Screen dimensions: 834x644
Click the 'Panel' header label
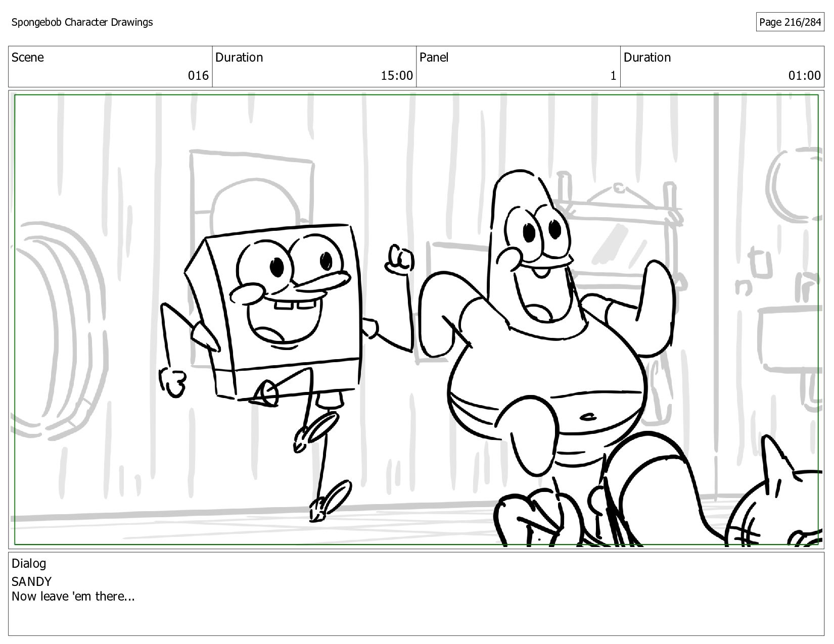(434, 57)
